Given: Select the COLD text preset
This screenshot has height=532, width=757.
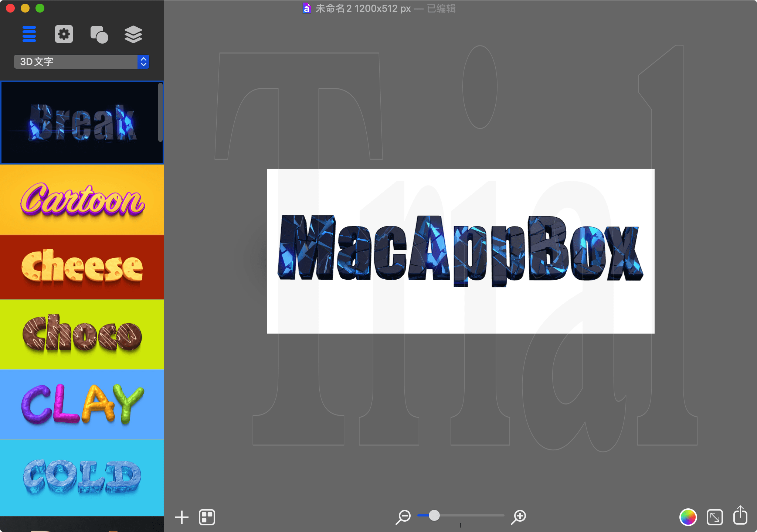Looking at the screenshot, I should click(x=82, y=477).
